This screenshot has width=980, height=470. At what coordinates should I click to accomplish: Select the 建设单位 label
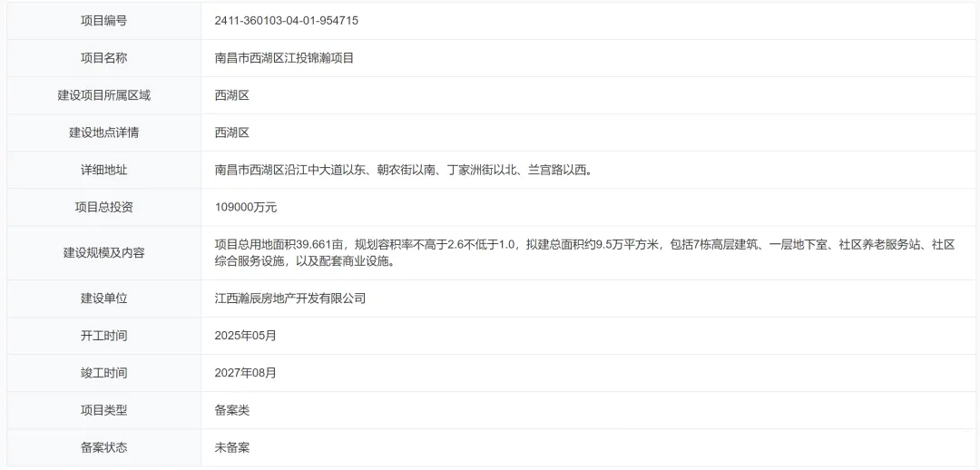pyautogui.click(x=103, y=299)
